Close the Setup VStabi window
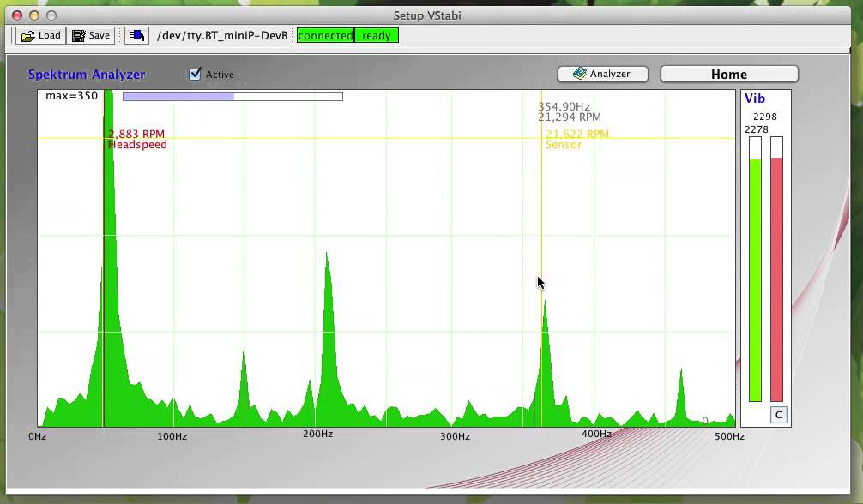The image size is (863, 504). click(17, 15)
